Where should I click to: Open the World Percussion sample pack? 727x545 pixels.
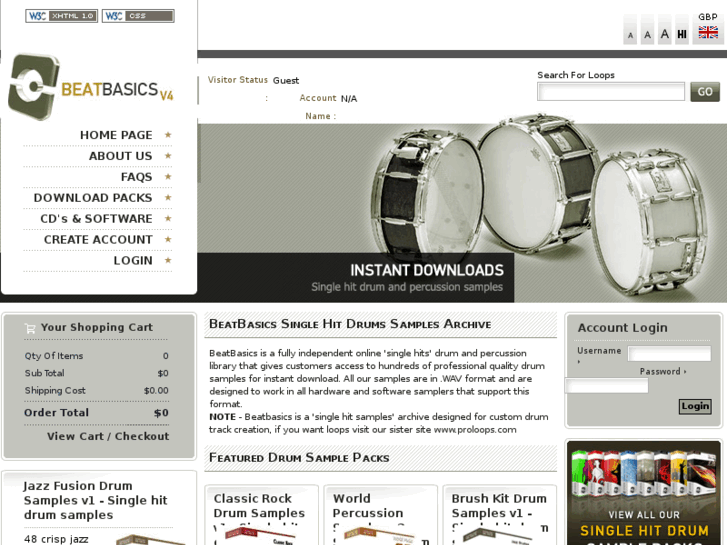[x=368, y=506]
